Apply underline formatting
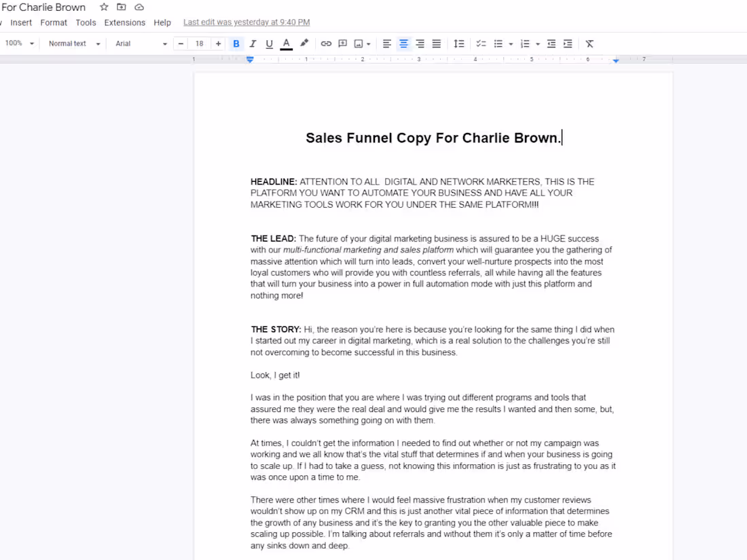 268,43
